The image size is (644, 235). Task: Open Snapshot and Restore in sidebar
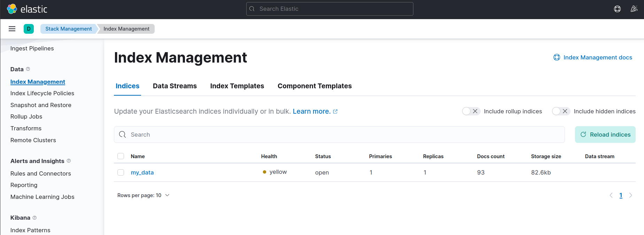point(41,105)
